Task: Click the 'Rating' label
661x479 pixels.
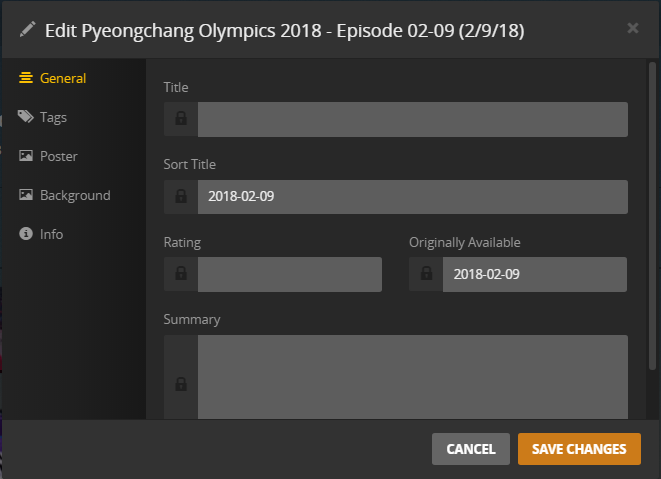Action: [182, 242]
